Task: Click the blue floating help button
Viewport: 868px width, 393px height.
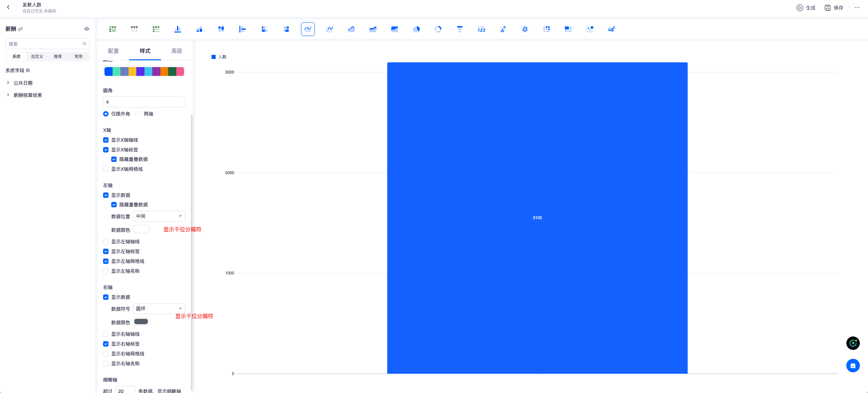Action: coord(853,366)
